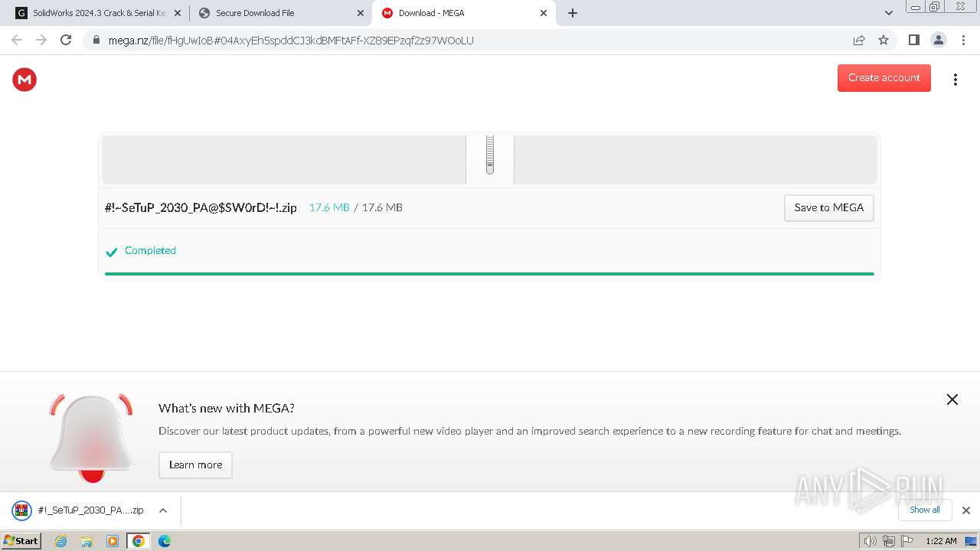Close the Download - MEGA tab
Image resolution: width=980 pixels, height=551 pixels.
[x=544, y=13]
